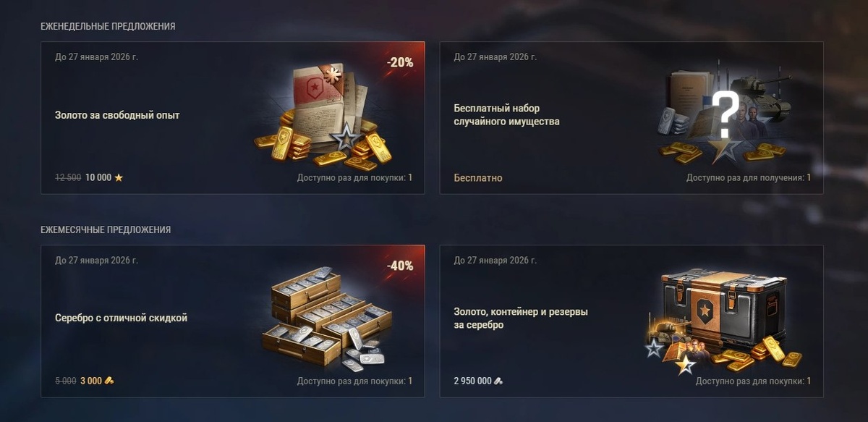Click the gold currency icon next to 3 000
This screenshot has width=868, height=422.
pos(109,381)
